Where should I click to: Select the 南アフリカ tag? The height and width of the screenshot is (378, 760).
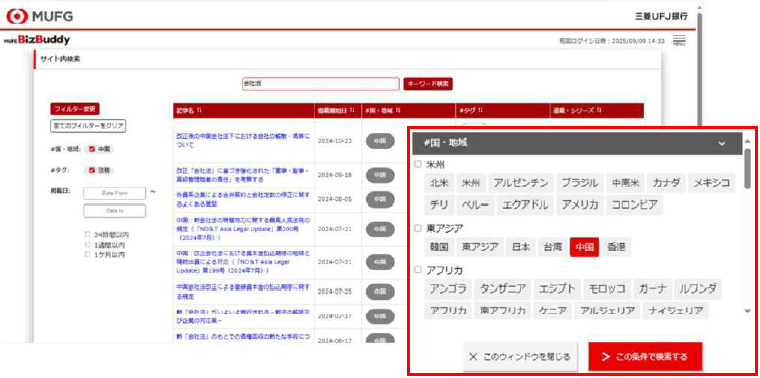503,310
